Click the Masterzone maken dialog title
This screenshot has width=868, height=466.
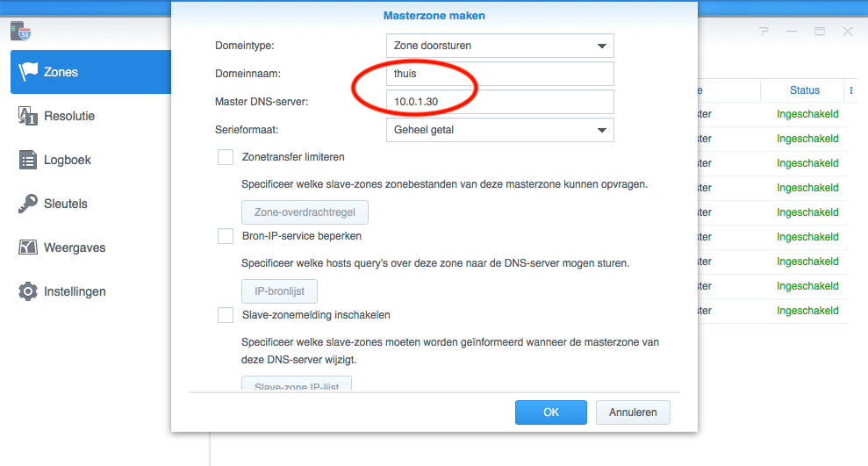[x=434, y=16]
